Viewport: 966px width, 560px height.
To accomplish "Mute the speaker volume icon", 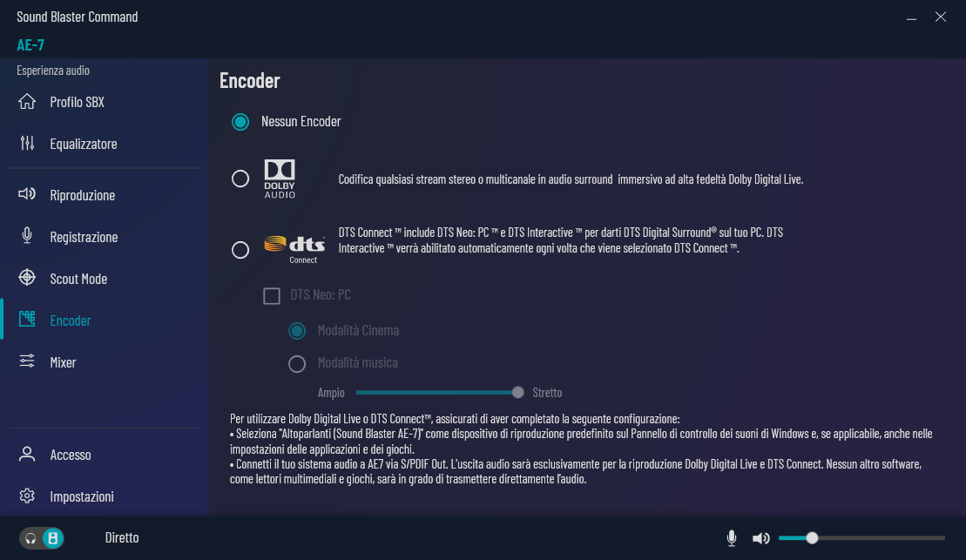I will tap(760, 538).
